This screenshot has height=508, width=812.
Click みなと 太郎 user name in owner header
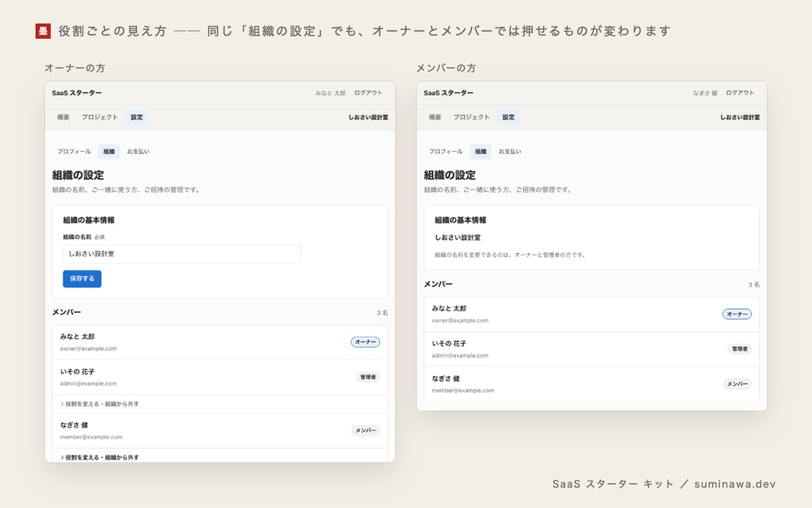pyautogui.click(x=331, y=93)
